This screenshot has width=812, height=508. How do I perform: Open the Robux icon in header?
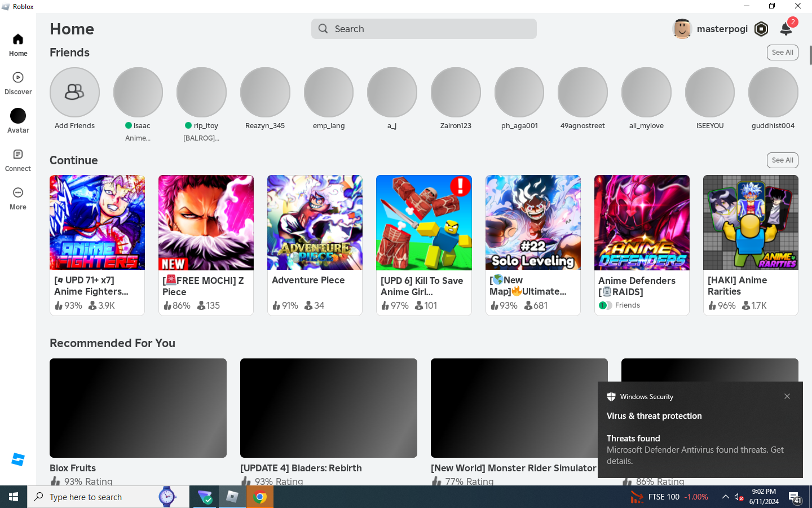[x=761, y=29]
